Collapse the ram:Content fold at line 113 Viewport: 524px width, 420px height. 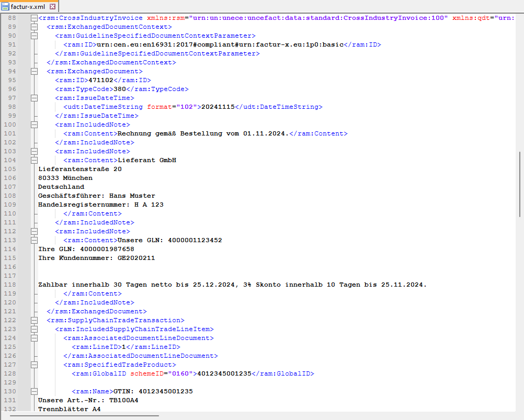pos(34,240)
